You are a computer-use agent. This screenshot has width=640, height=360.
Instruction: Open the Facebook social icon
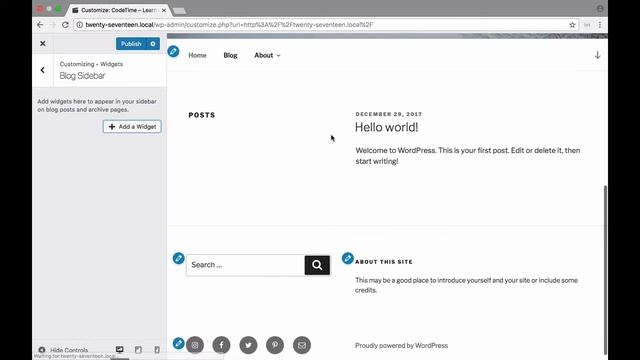(221, 345)
